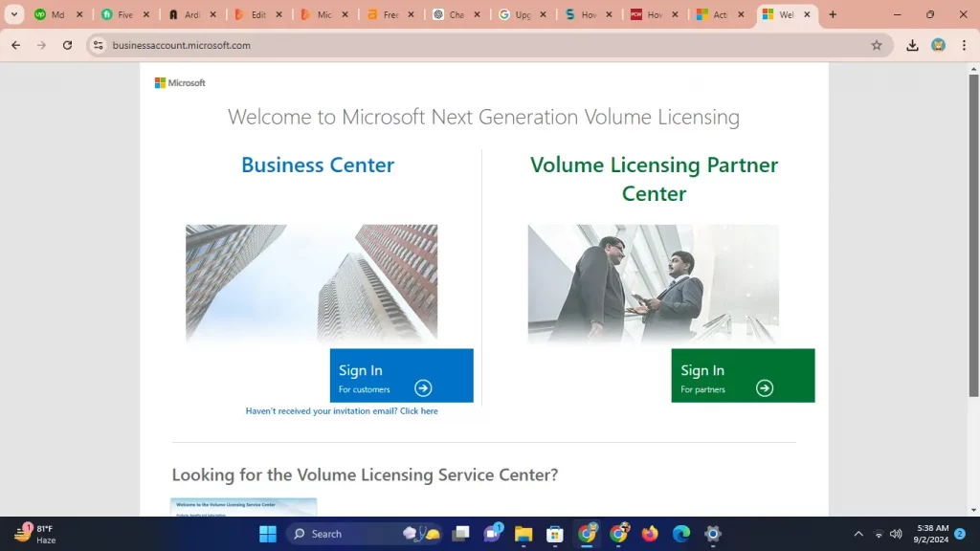This screenshot has width=980, height=551.
Task: Click the page vertical scrollbar
Action: tap(973, 235)
